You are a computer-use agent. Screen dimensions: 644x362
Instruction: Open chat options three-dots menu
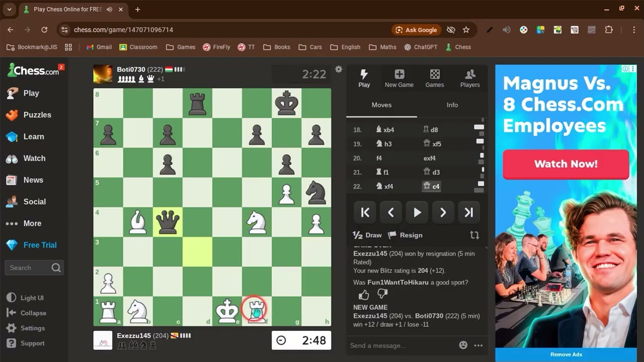pyautogui.click(x=478, y=345)
